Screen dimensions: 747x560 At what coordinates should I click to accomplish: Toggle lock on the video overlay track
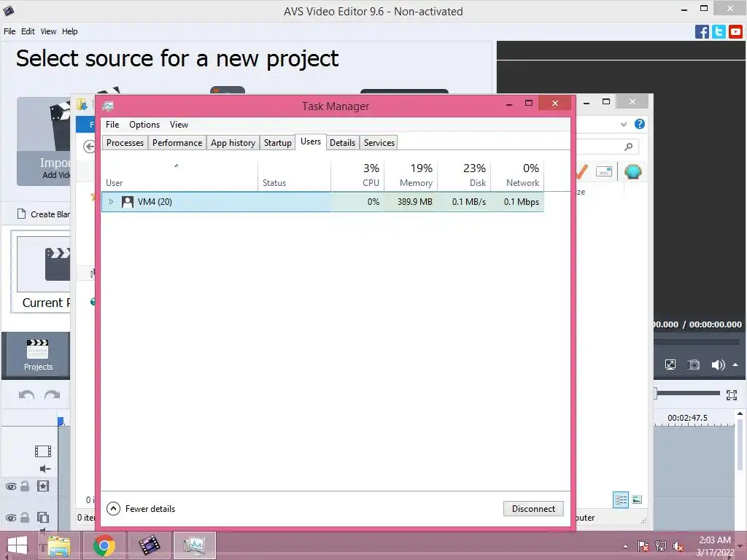pyautogui.click(x=26, y=517)
